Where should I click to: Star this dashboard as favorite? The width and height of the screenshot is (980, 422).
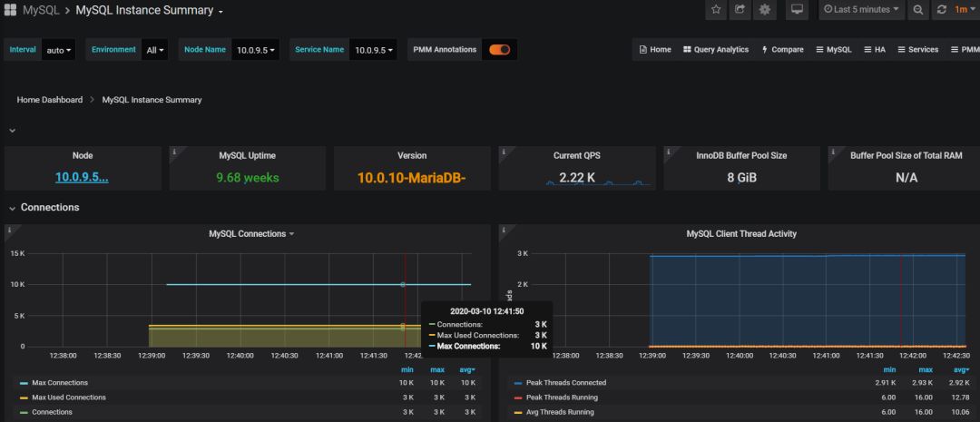coord(716,10)
